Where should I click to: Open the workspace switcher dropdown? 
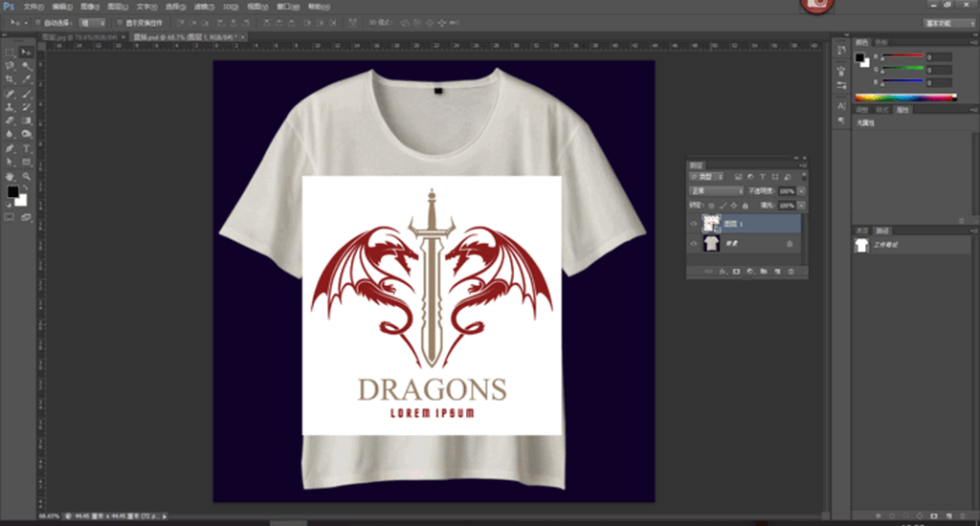pyautogui.click(x=948, y=22)
